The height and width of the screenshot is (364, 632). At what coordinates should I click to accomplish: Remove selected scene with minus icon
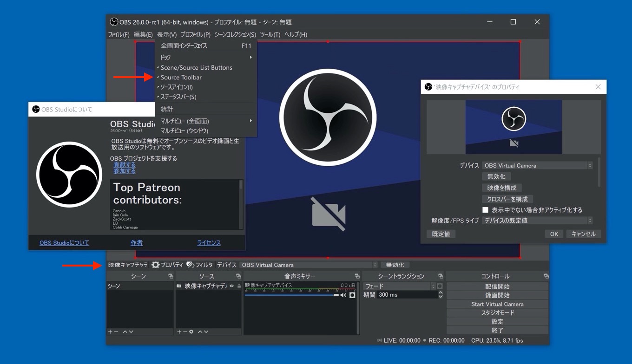[116, 331]
